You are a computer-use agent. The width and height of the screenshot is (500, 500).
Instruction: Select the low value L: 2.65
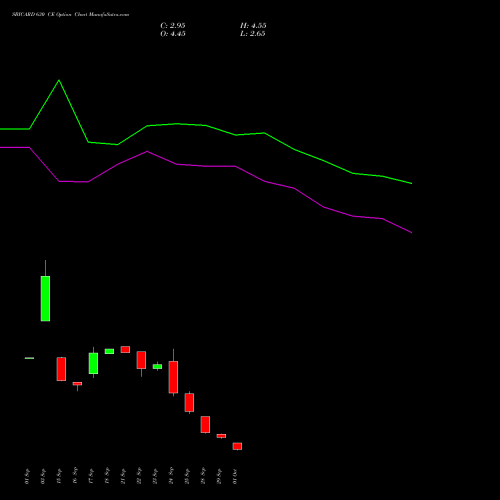253,34
